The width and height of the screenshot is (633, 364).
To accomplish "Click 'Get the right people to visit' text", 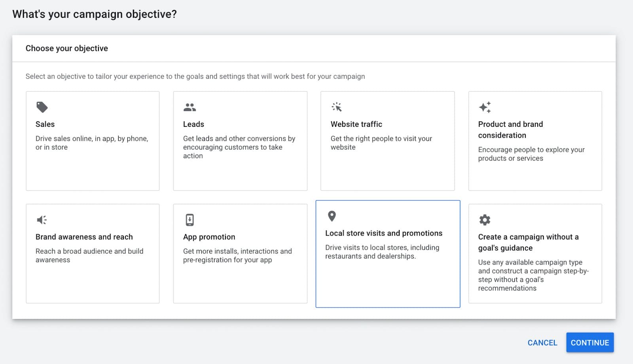I will (381, 143).
